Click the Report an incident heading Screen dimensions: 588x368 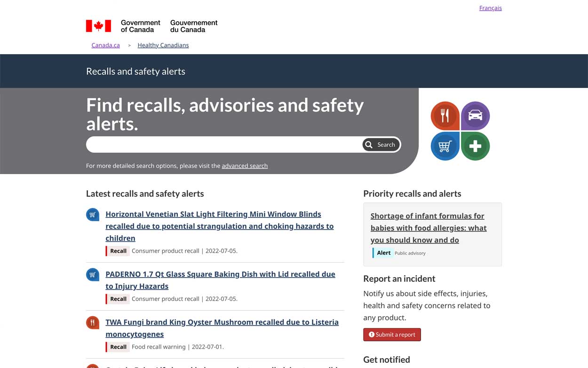point(399,279)
